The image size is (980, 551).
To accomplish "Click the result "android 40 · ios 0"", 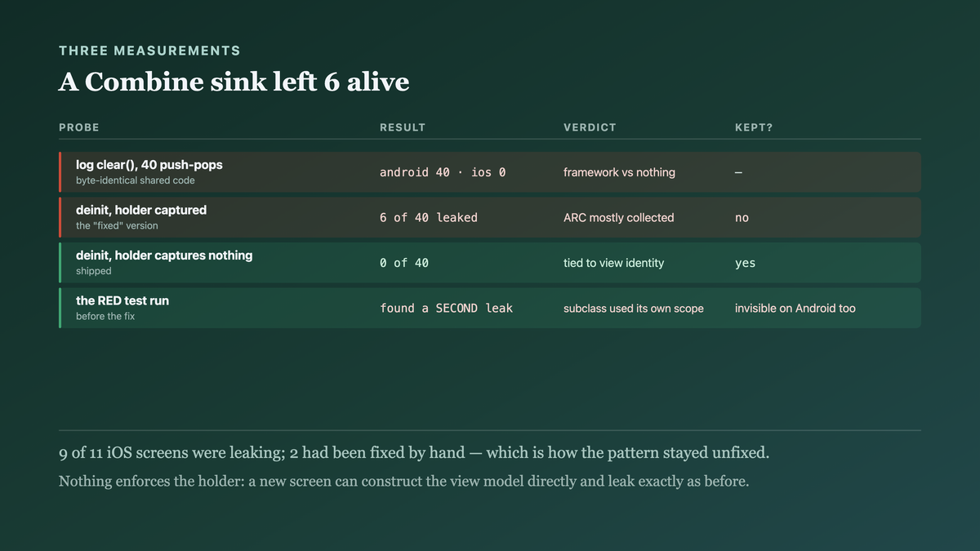I will click(443, 172).
